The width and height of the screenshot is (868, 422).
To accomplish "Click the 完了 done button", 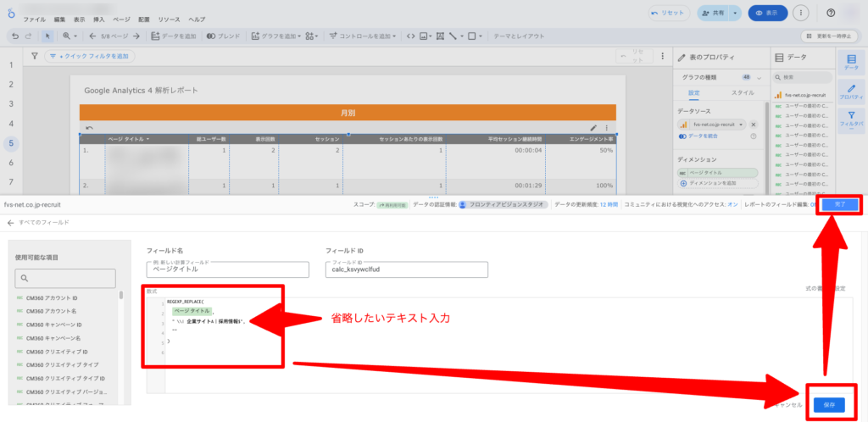I will (x=839, y=204).
